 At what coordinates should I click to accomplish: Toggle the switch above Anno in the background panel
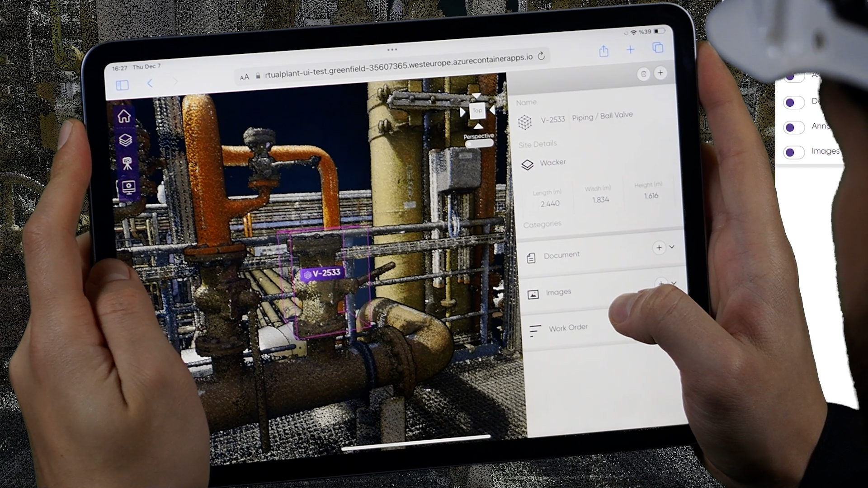click(x=794, y=103)
